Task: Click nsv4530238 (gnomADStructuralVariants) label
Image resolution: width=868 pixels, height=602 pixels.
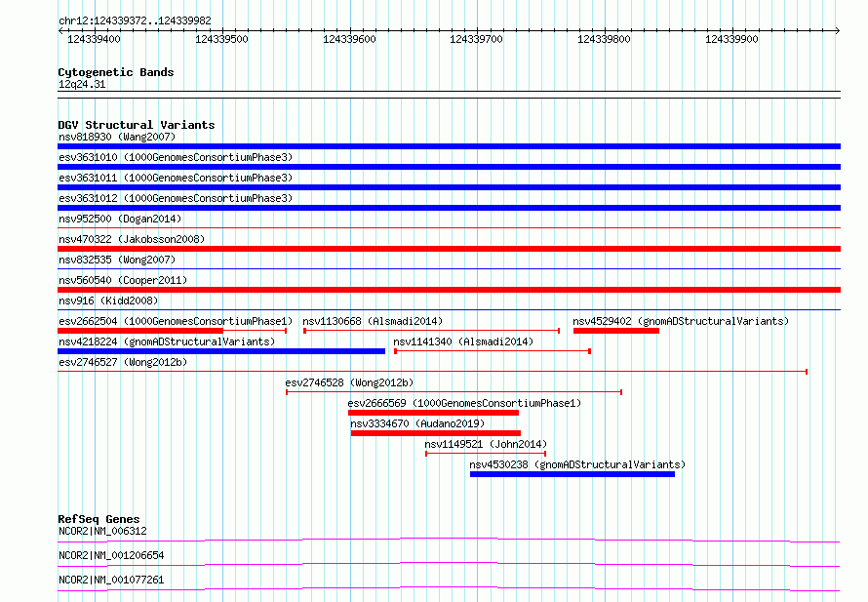Action: tap(577, 464)
